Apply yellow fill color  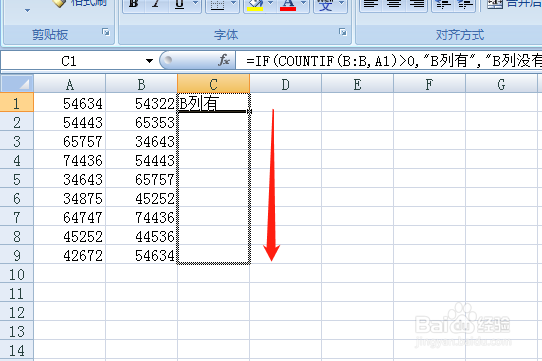point(255,4)
